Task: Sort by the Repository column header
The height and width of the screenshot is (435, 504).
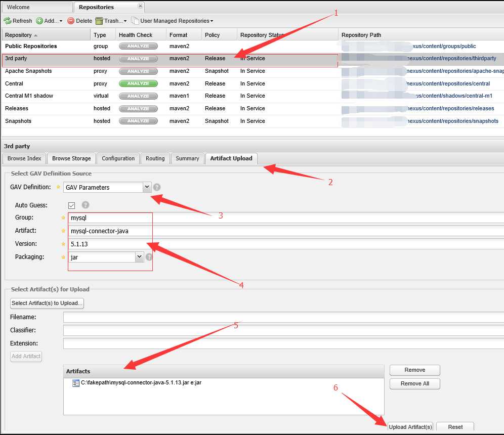Action: click(46, 35)
